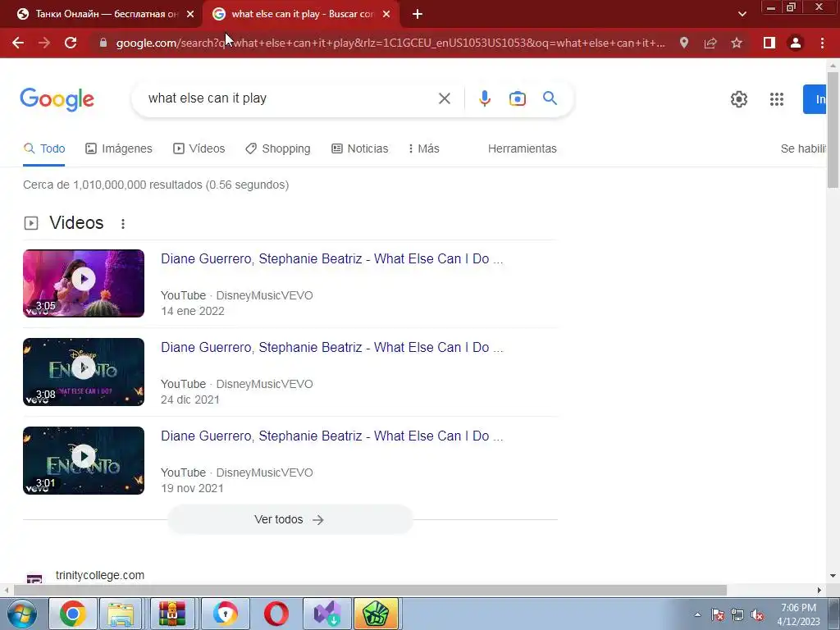Close the Google search tab

(x=386, y=15)
